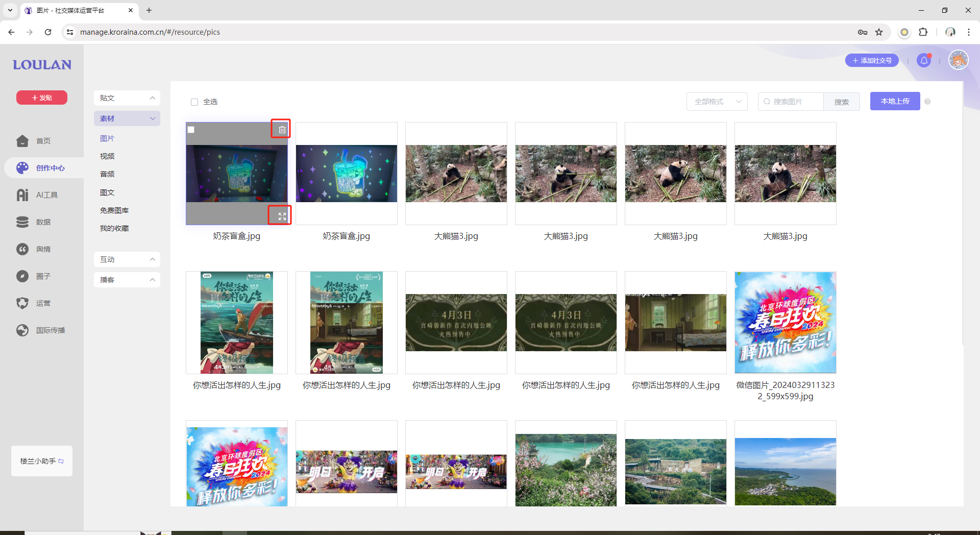
Task: Click the 搜索 button
Action: [842, 102]
